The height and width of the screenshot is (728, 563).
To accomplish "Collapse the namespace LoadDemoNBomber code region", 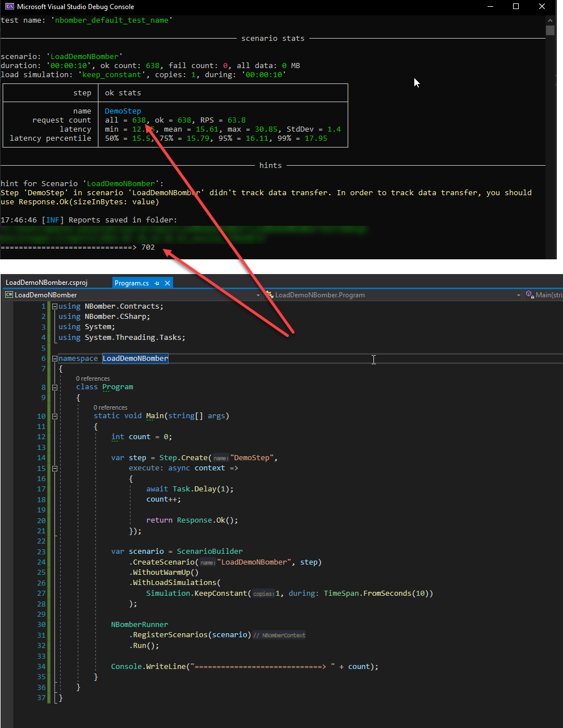I will click(54, 358).
